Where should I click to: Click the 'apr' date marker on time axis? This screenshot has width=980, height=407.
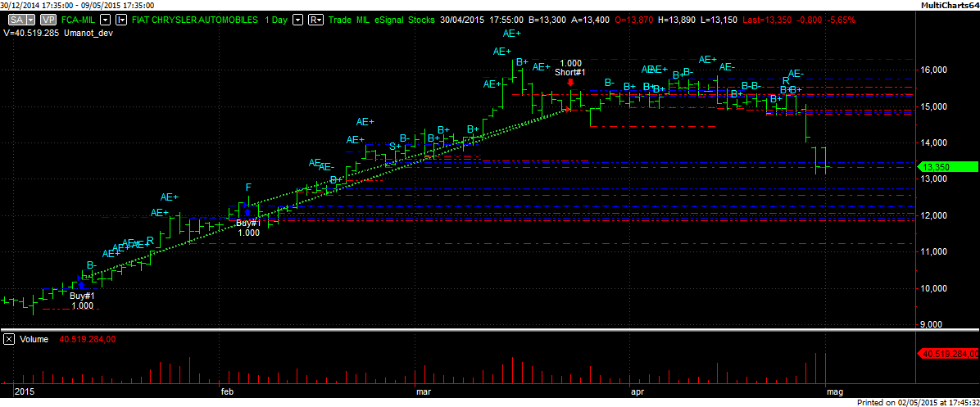pos(637,392)
